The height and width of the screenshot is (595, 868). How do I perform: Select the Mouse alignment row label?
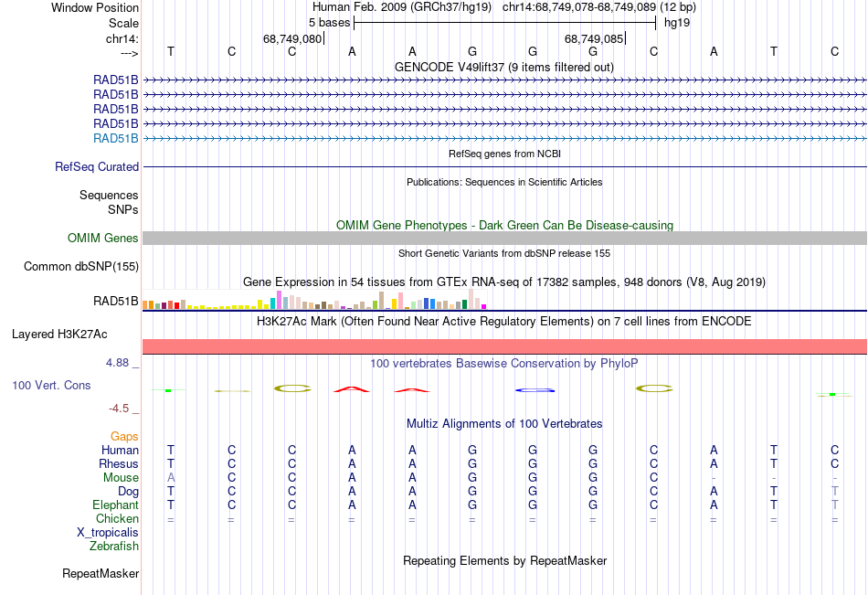[x=121, y=477]
